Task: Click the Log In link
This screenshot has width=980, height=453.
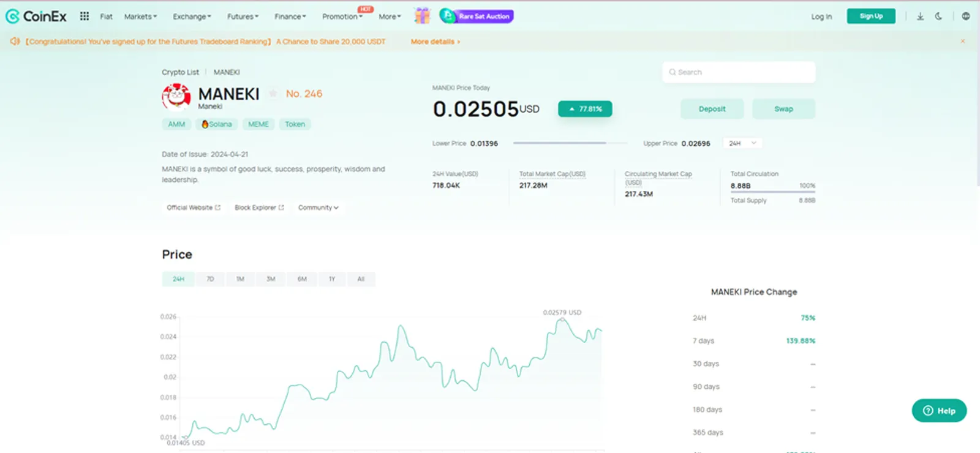Action: coord(821,17)
